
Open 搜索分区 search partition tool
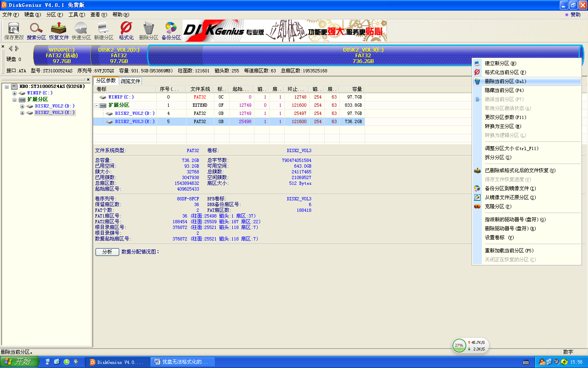(x=36, y=31)
